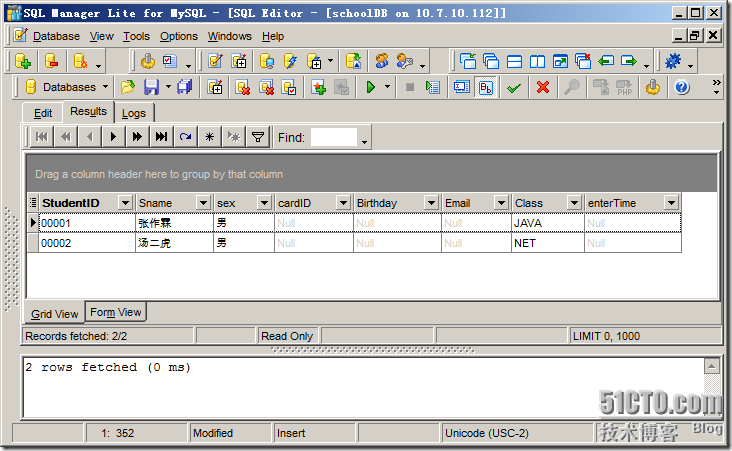Screen dimensions: 732x451
Task: Open the Help menu
Action: (273, 36)
